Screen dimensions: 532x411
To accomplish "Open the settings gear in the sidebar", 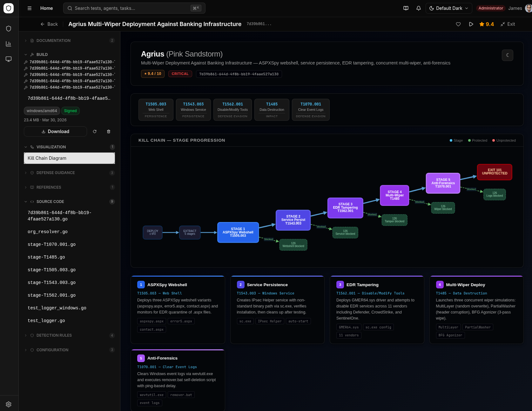I will (x=9, y=404).
